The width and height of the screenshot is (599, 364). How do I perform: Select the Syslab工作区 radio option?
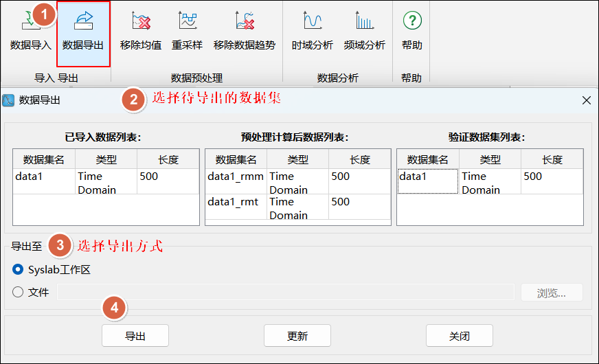click(x=19, y=270)
